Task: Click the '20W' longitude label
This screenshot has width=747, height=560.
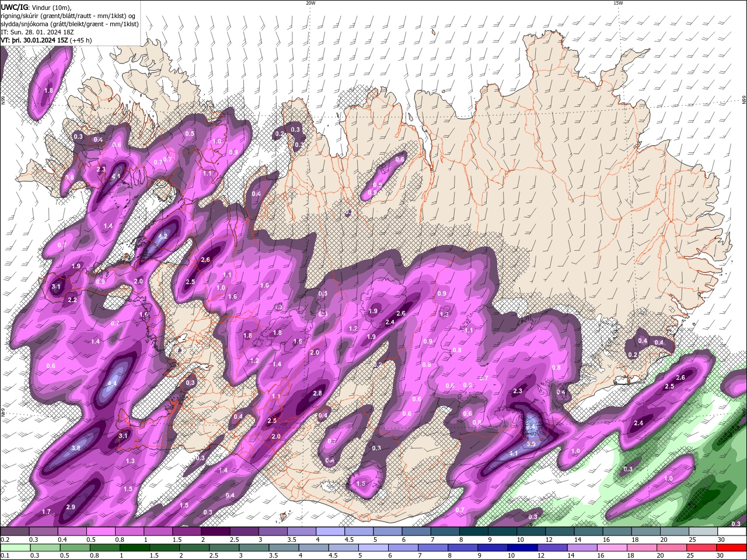Action: click(310, 3)
